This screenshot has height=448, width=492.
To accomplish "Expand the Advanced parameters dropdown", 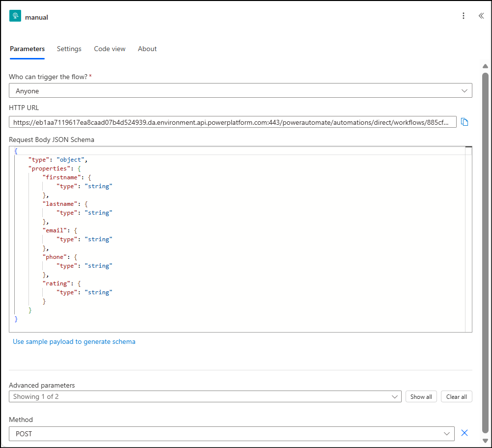I will point(205,396).
